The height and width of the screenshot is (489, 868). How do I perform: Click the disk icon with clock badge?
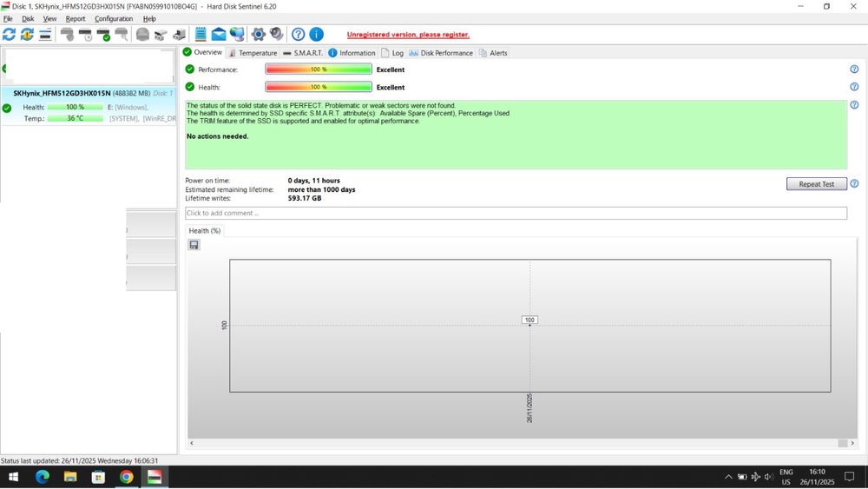85,35
